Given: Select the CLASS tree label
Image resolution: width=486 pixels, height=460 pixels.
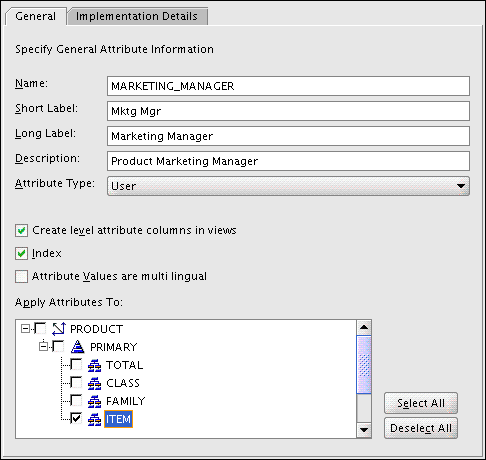Looking at the screenshot, I should point(123,383).
